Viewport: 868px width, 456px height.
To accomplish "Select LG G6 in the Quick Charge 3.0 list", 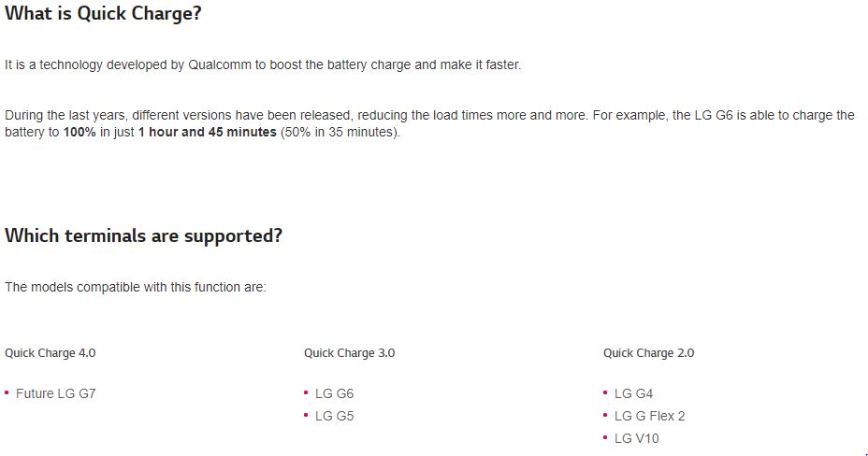I will click(x=334, y=393).
